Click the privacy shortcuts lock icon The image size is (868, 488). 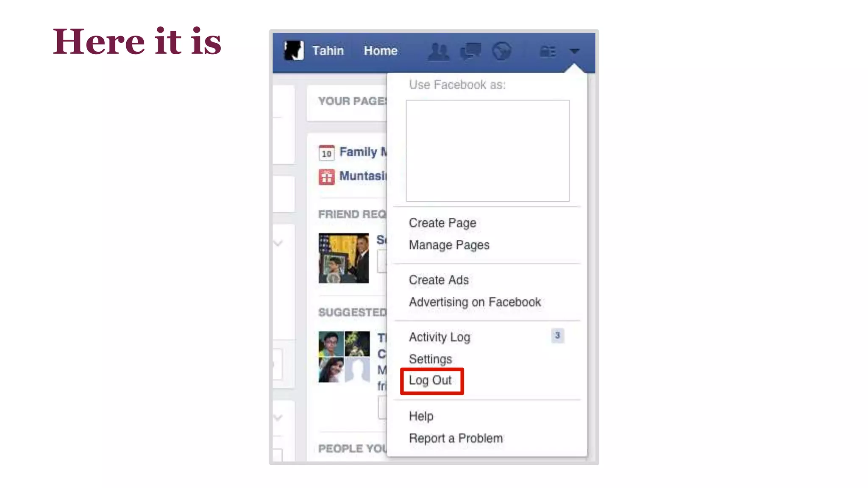coord(548,52)
